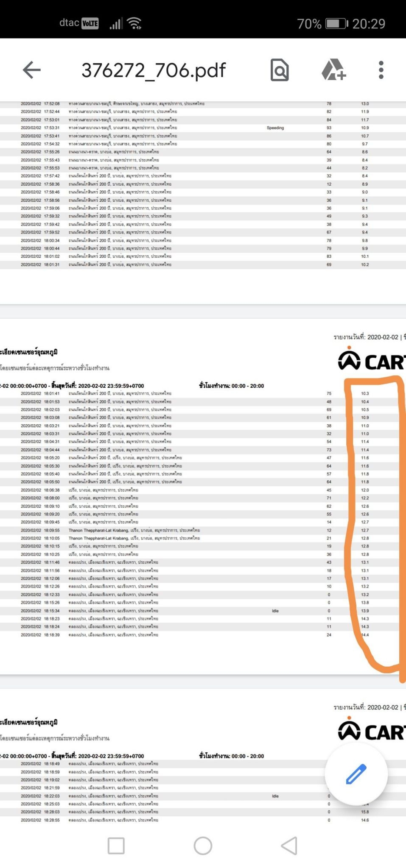
Task: Select speed value 93 in the Speeding row
Action: coord(329,128)
